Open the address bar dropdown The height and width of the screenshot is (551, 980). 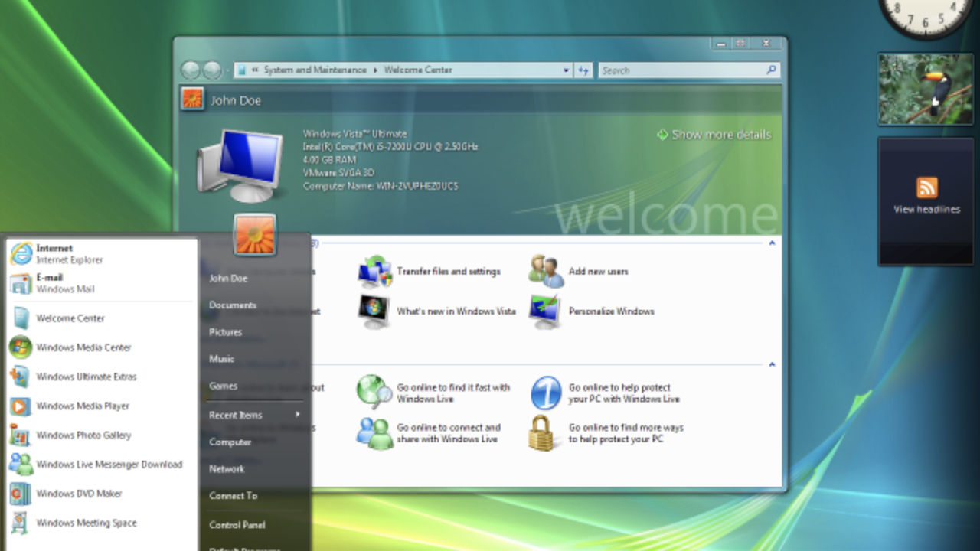(565, 70)
